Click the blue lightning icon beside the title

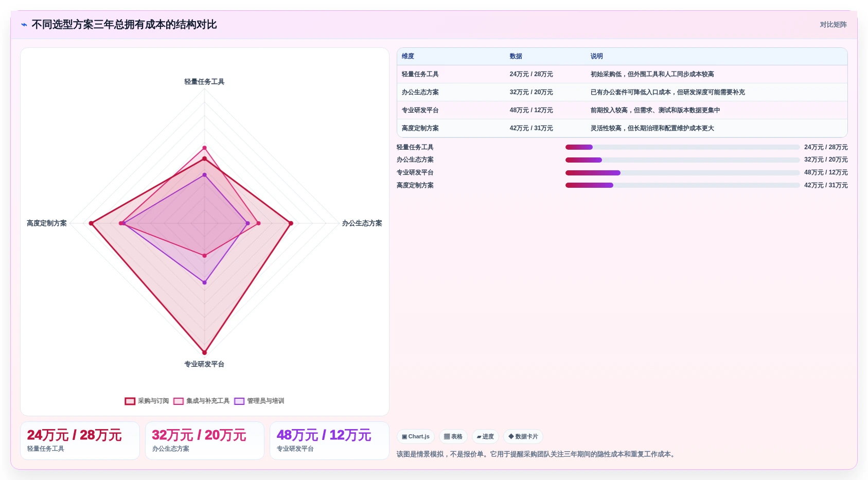point(24,25)
